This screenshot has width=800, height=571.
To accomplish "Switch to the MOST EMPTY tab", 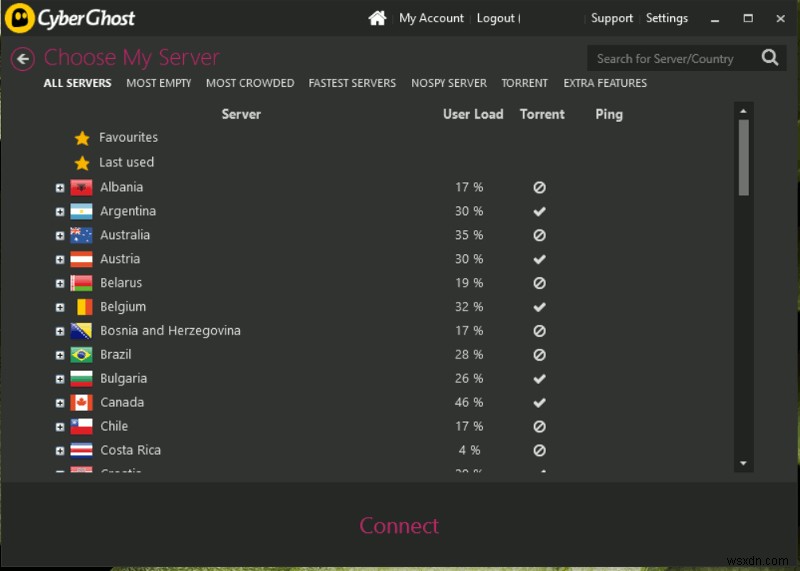I will [159, 83].
